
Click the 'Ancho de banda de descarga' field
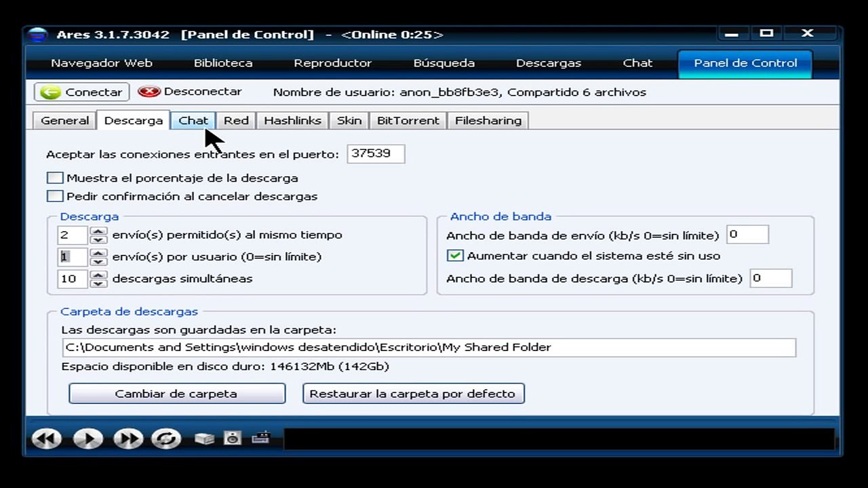pyautogui.click(x=771, y=278)
